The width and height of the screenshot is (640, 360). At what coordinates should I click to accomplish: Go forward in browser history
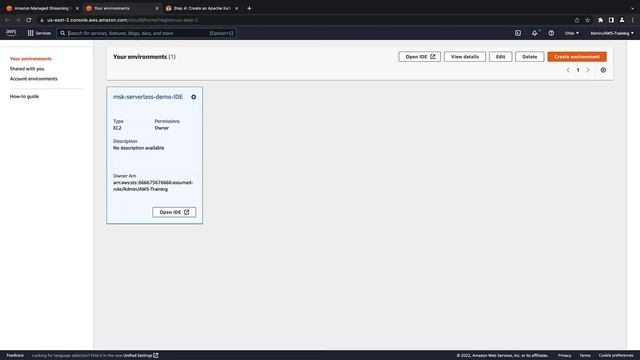point(18,20)
